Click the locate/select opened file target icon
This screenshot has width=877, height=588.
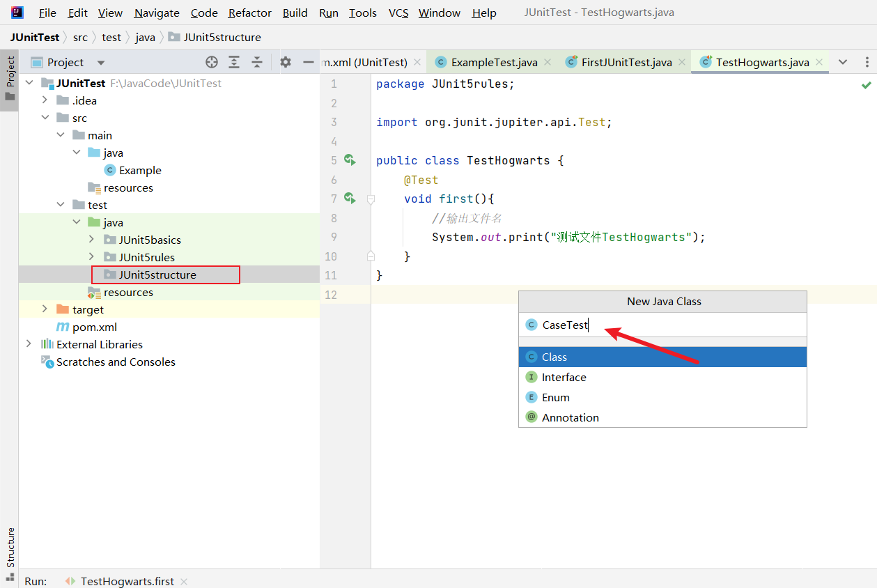(x=212, y=62)
